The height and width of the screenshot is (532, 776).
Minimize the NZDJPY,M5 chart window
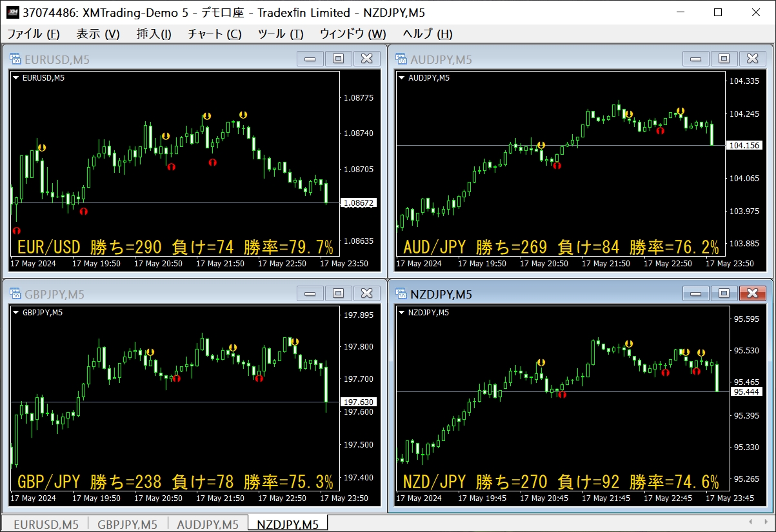pyautogui.click(x=695, y=293)
